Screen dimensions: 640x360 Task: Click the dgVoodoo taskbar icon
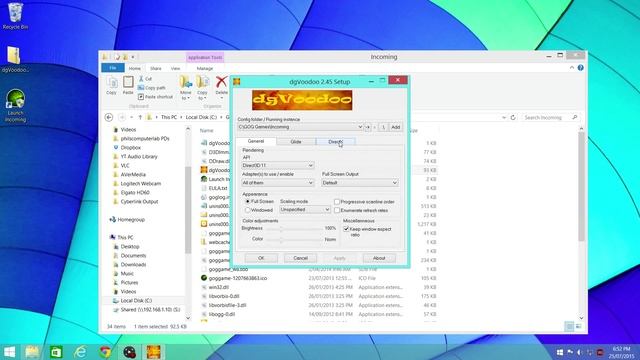(154, 352)
